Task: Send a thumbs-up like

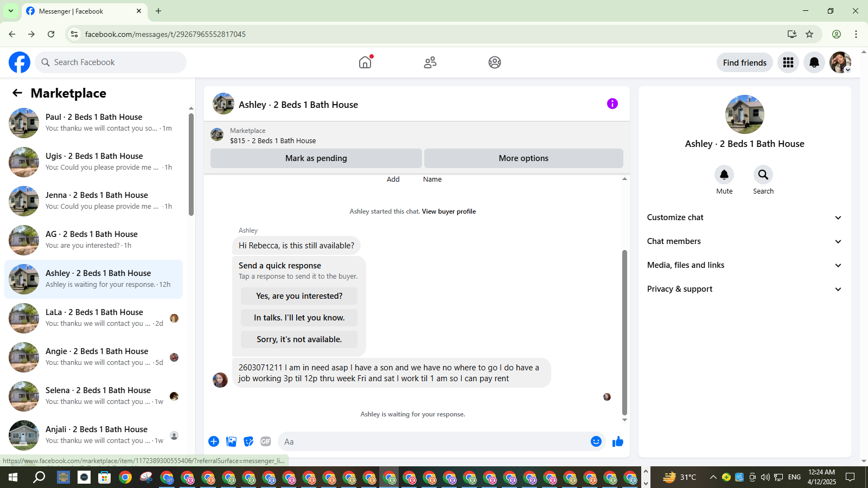Action: 618,441
